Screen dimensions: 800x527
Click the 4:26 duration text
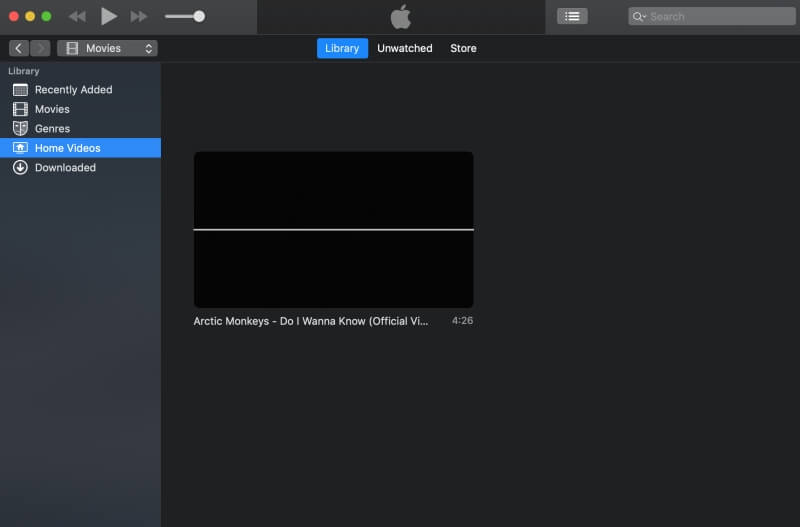click(x=462, y=321)
